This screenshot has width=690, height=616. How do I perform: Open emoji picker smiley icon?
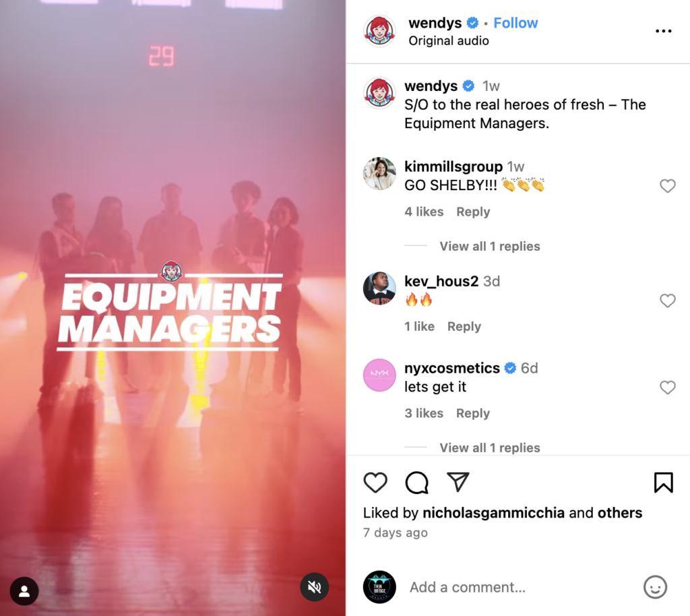(655, 587)
